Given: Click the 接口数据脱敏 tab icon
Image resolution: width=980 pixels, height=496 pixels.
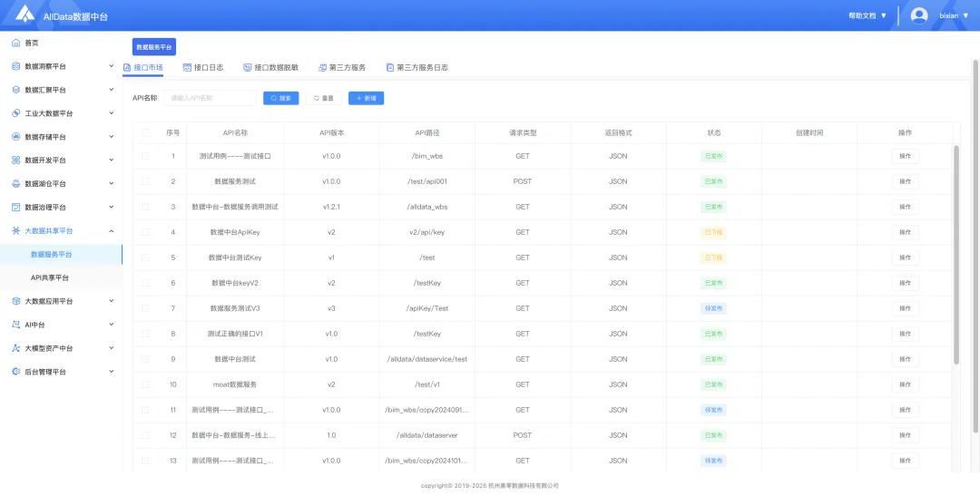Looking at the screenshot, I should pos(247,67).
